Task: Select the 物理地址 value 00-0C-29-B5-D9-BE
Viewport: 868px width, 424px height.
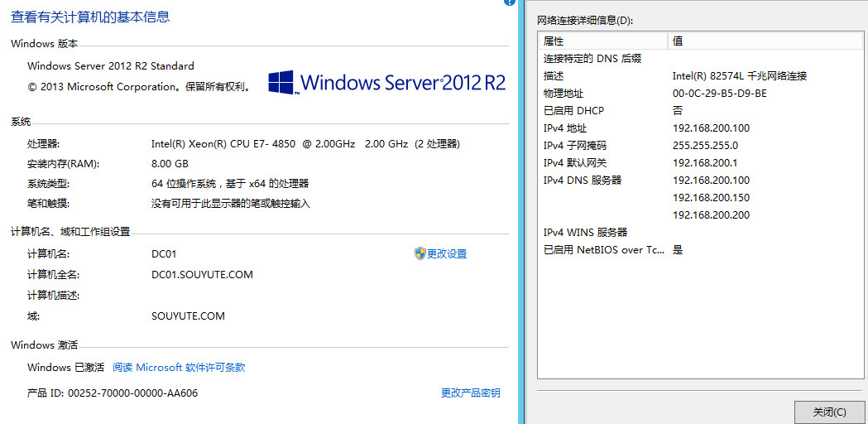Action: point(719,93)
